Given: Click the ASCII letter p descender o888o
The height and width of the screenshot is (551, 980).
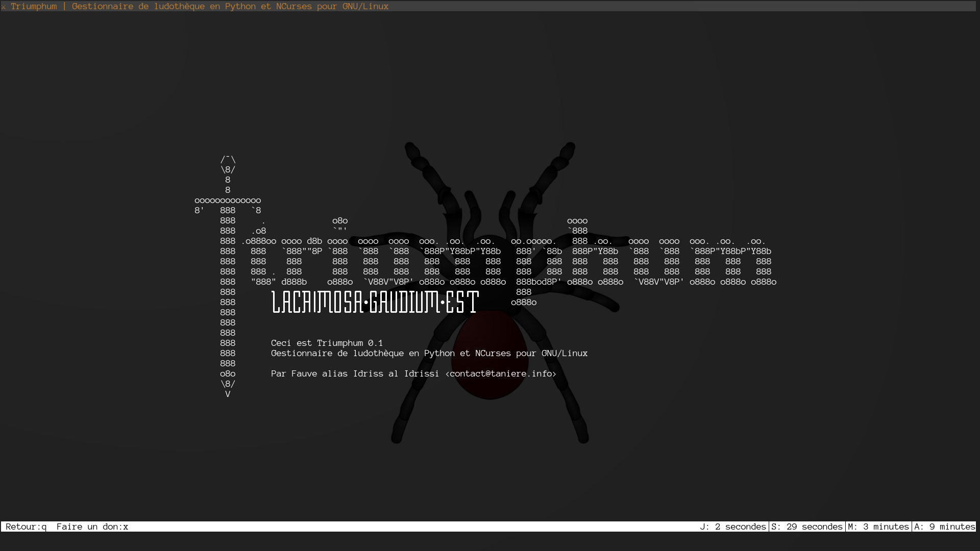Looking at the screenshot, I should [x=524, y=302].
